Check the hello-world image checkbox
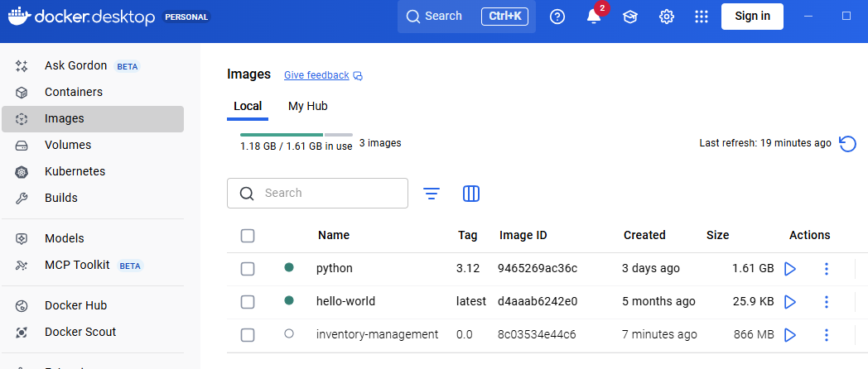Image resolution: width=868 pixels, height=369 pixels. (248, 302)
